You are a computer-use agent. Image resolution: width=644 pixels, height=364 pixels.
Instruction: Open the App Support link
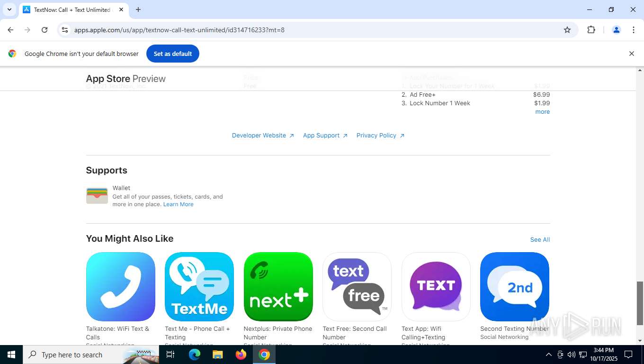[x=325, y=136]
